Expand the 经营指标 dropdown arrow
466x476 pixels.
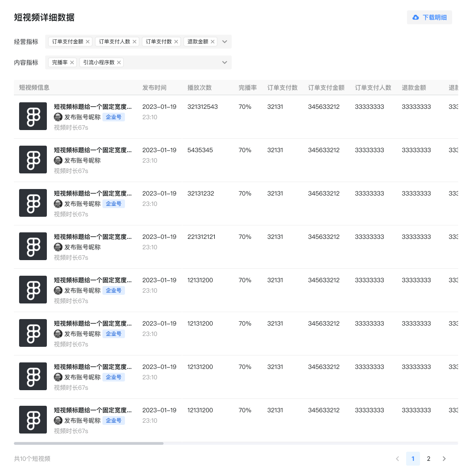pyautogui.click(x=224, y=42)
